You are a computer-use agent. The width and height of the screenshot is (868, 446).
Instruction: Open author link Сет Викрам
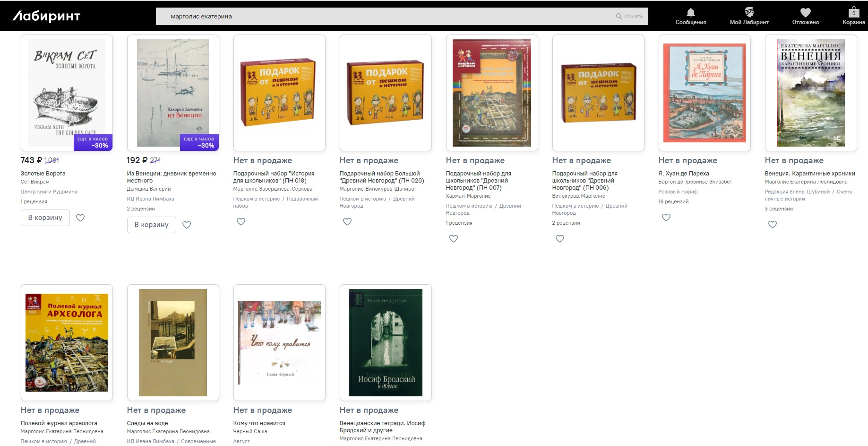tap(35, 182)
